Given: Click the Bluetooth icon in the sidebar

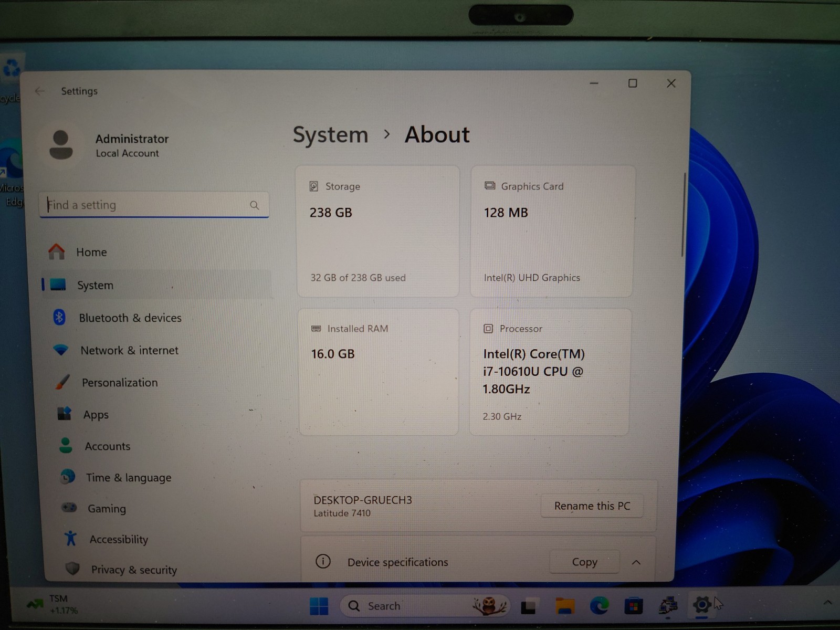Looking at the screenshot, I should point(59,317).
